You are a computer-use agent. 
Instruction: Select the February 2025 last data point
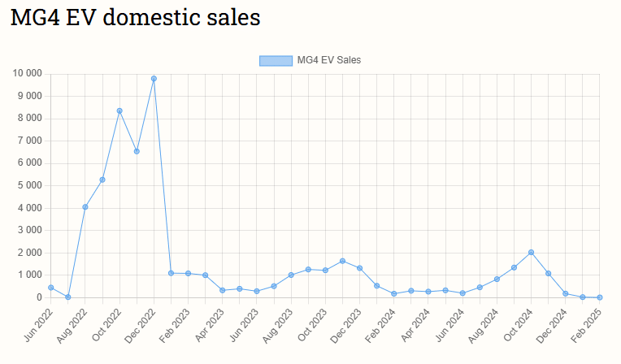pos(600,297)
